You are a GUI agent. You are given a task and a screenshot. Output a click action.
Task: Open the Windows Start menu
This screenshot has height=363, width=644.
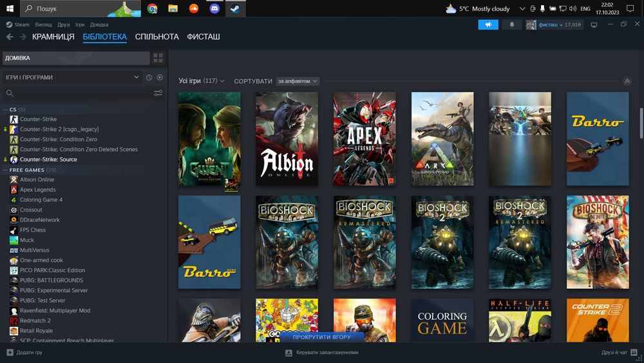coord(10,8)
